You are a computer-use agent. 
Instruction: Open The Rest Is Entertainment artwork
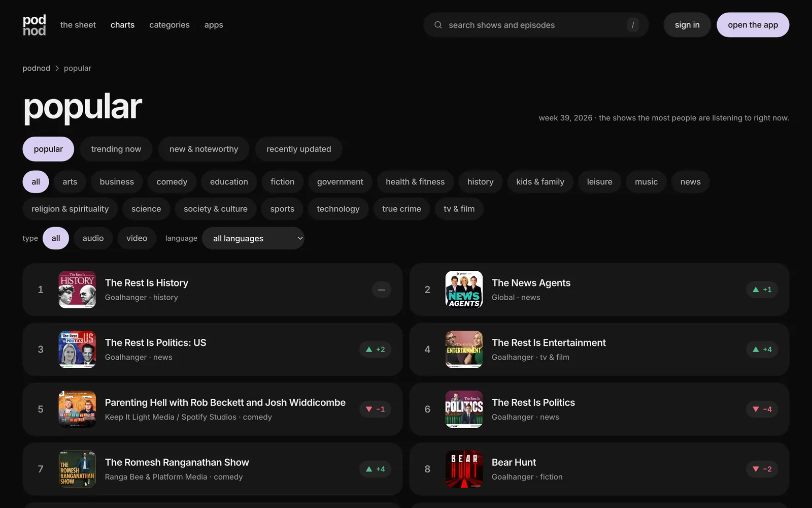[x=464, y=350]
